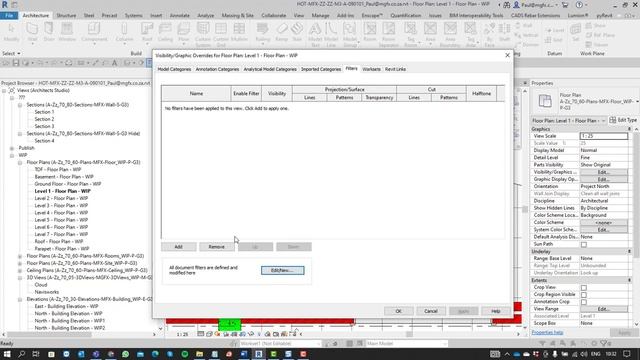The image size is (640, 360).
Task: Switch to the Model Categories tab
Action: point(174,69)
